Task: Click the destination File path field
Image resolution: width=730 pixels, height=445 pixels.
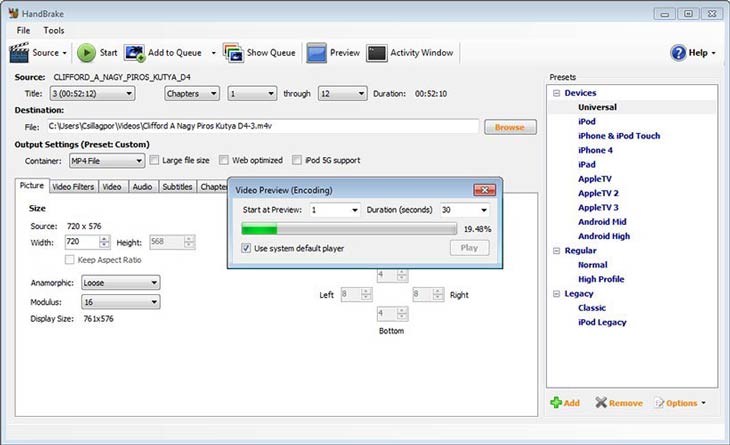Action: tap(263, 126)
